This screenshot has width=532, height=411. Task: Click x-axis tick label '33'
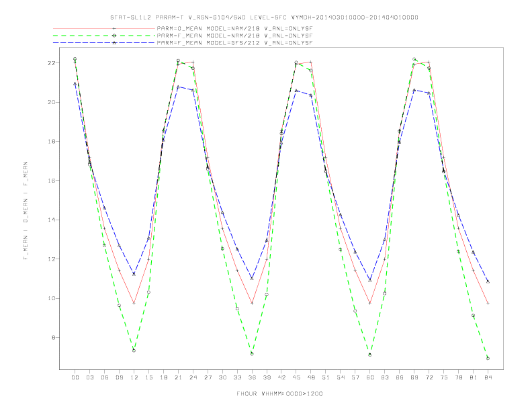tap(238, 377)
